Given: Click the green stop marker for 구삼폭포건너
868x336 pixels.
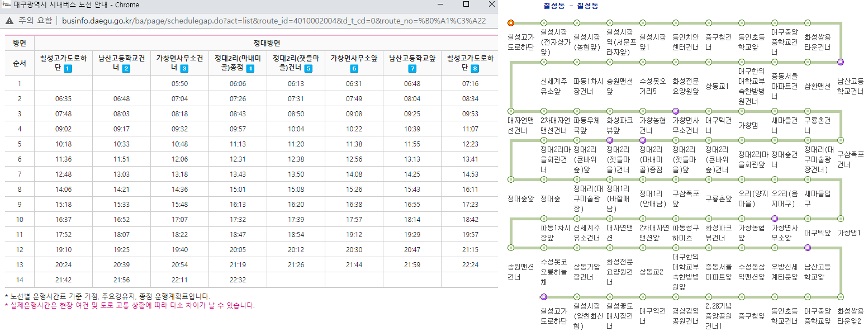Looking at the screenshot, I should 841,140.
